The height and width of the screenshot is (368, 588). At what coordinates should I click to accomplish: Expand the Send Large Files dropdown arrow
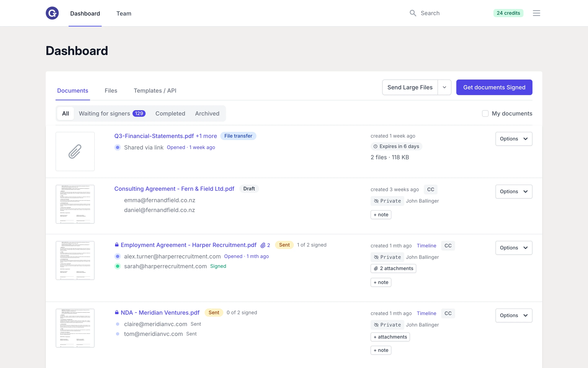click(444, 87)
